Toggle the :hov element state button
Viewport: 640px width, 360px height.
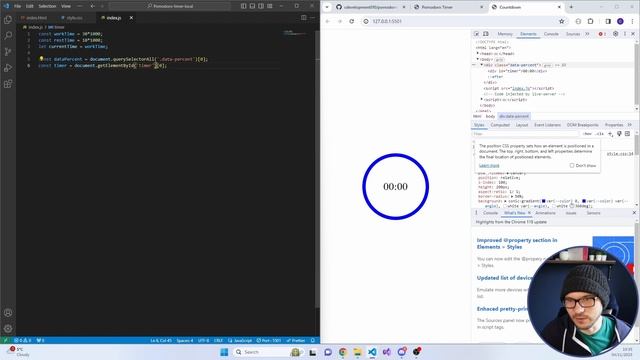tap(587, 134)
